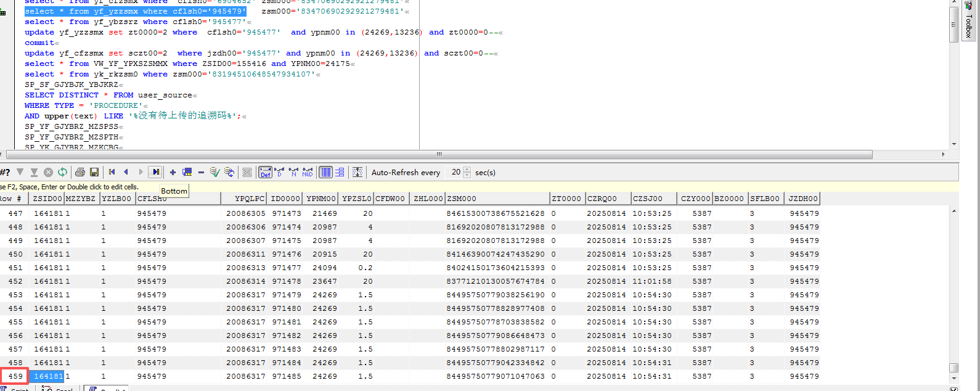Click the filter funnel icon in grid toolbar

20,172
